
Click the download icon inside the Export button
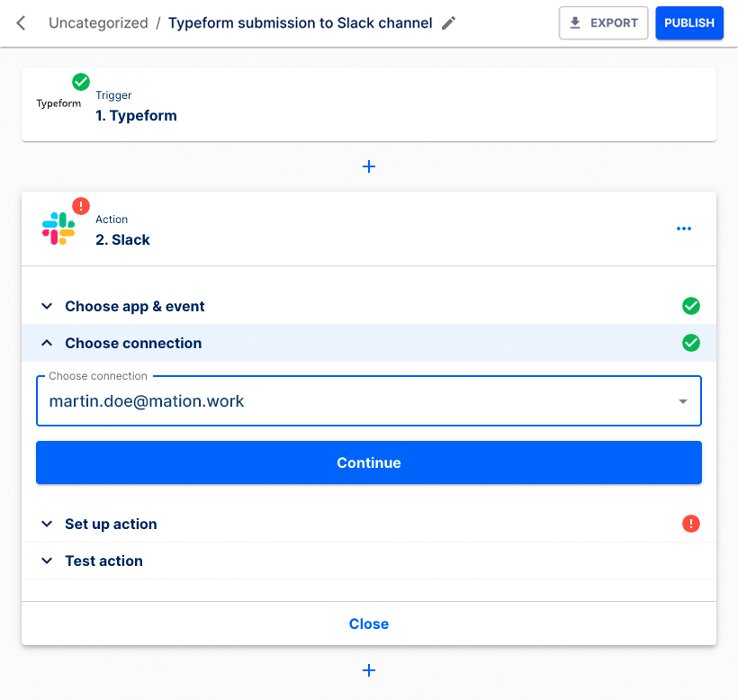click(x=577, y=22)
